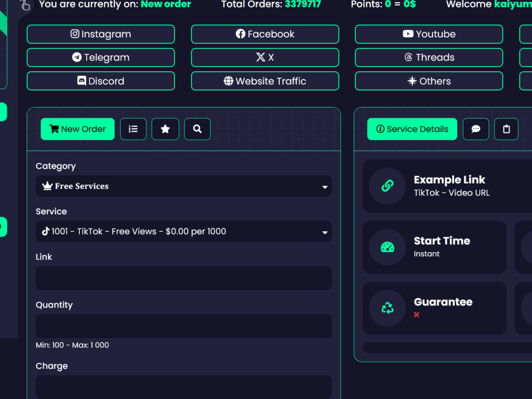The width and height of the screenshot is (532, 399).
Task: Click the red X under Guarantee
Action: tap(417, 314)
